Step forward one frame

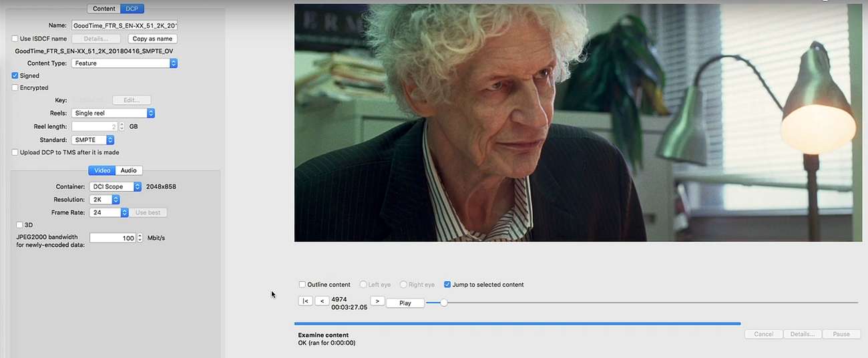click(x=377, y=301)
